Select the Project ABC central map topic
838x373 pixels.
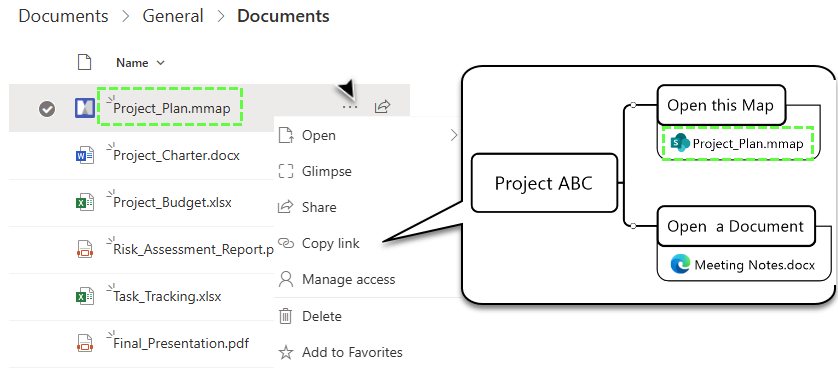pyautogui.click(x=544, y=183)
